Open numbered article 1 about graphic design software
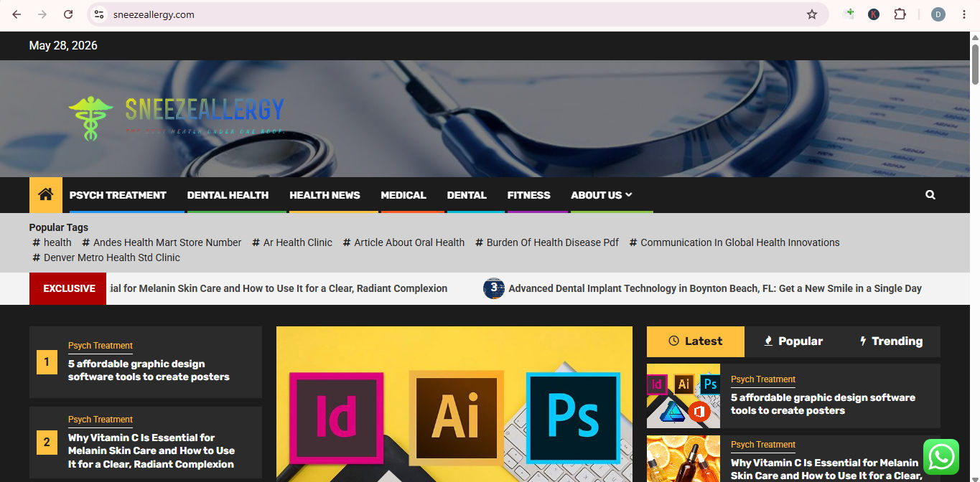Screen dimensions: 980x482 [x=149, y=370]
